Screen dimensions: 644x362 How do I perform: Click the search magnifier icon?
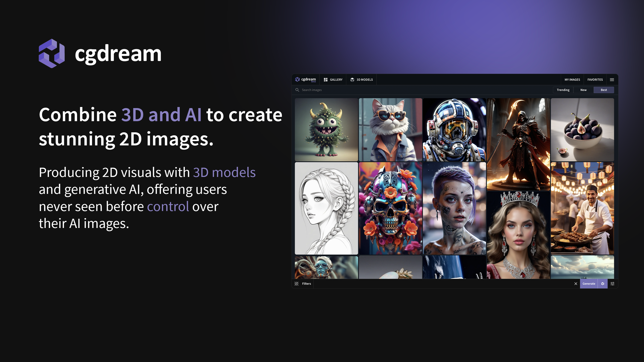[x=297, y=90]
